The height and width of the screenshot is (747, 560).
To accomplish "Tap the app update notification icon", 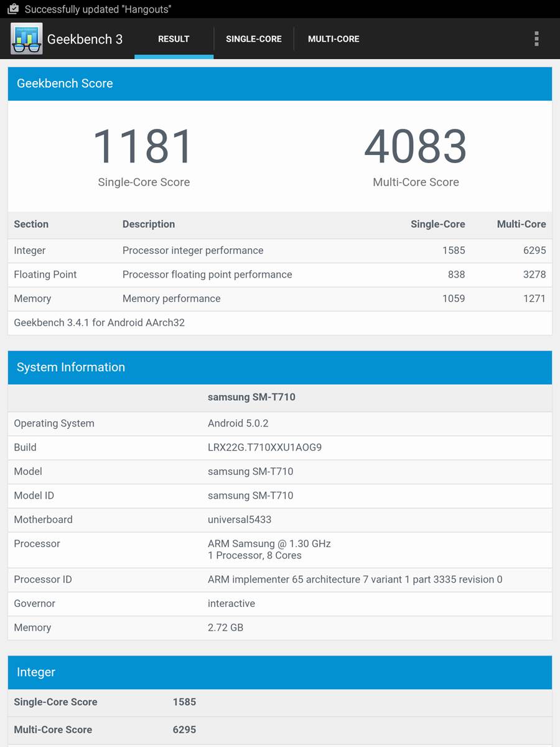I will (13, 9).
